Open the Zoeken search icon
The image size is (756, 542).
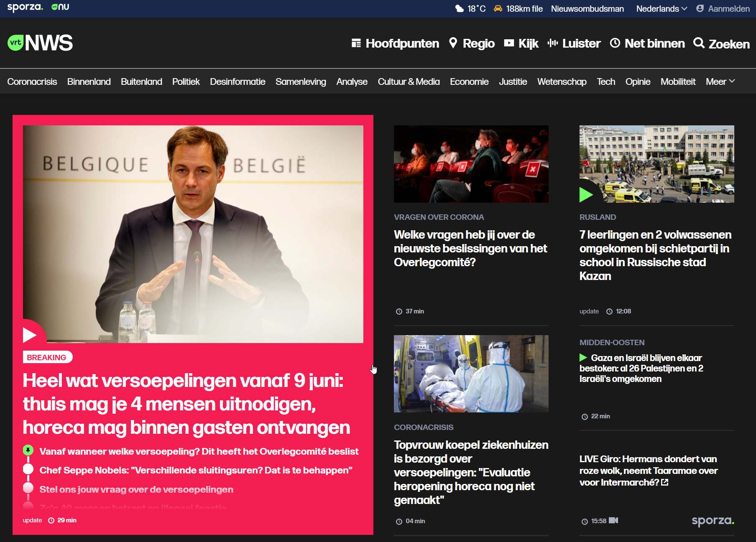click(x=698, y=43)
